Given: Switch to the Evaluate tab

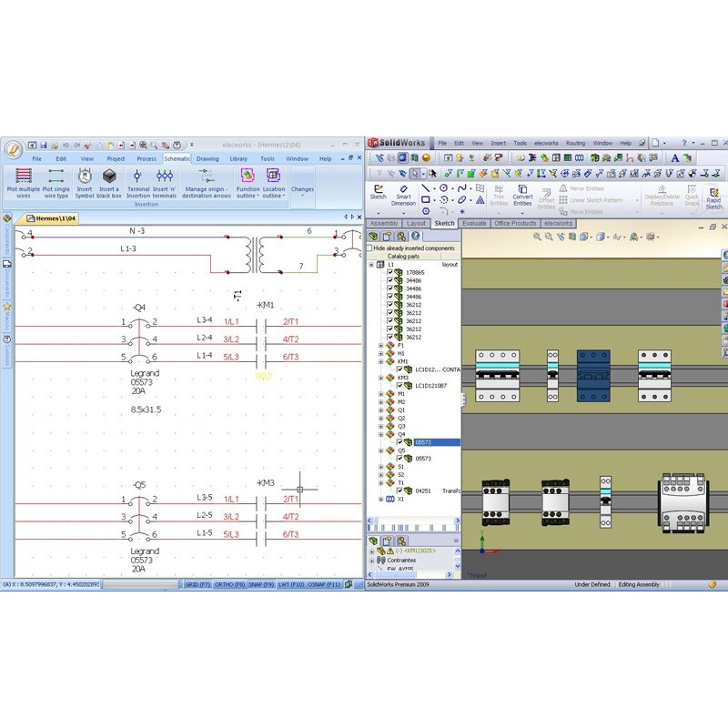Looking at the screenshot, I should (474, 223).
